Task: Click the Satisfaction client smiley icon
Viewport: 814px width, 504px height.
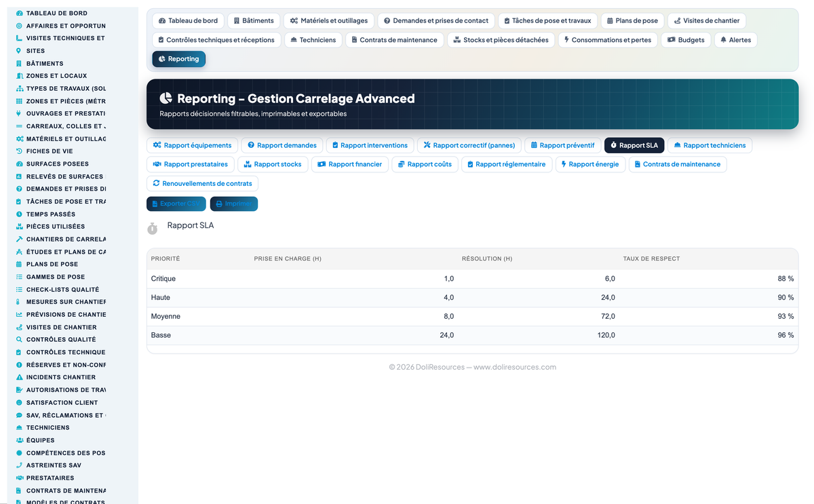Action: (19, 402)
